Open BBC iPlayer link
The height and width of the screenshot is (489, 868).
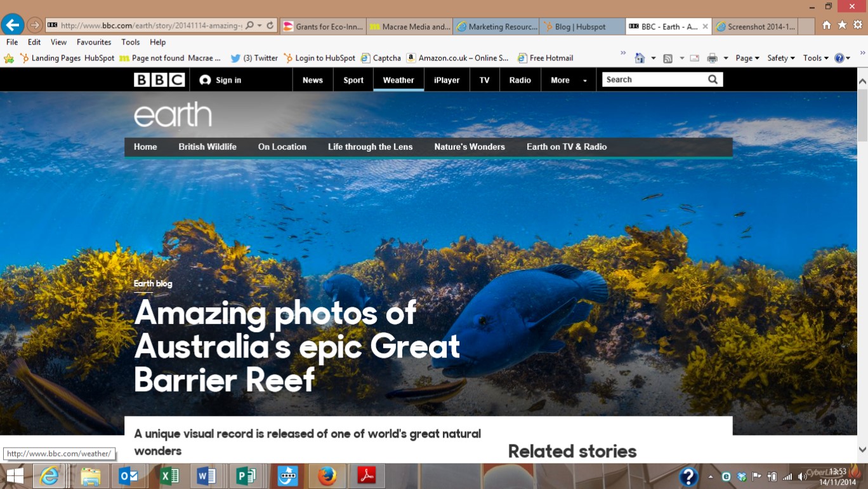pyautogui.click(x=447, y=80)
